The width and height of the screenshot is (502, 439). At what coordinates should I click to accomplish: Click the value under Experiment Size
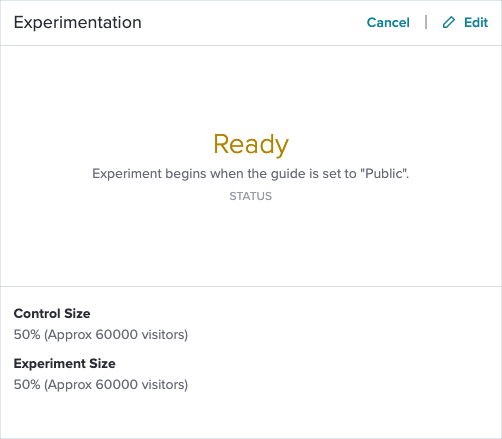(x=101, y=385)
